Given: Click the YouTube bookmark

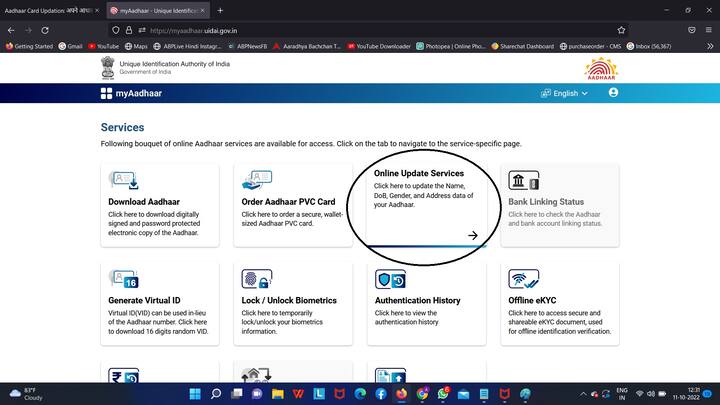Looking at the screenshot, I should [x=103, y=46].
